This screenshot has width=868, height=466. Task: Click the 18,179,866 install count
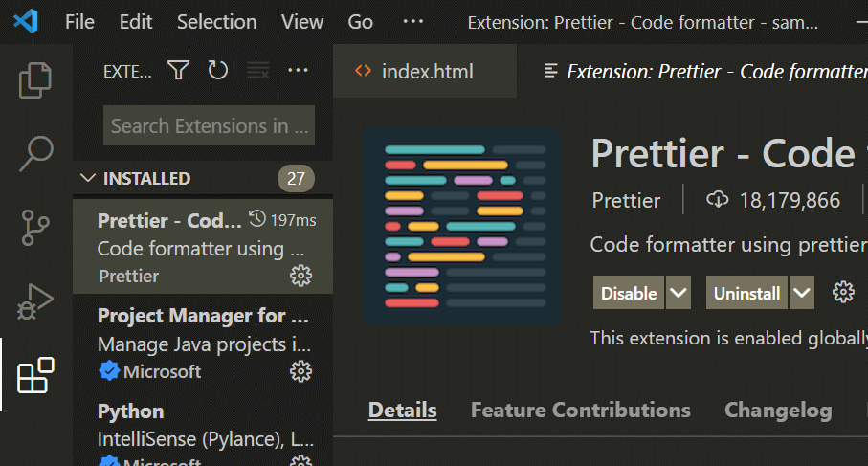tap(790, 200)
